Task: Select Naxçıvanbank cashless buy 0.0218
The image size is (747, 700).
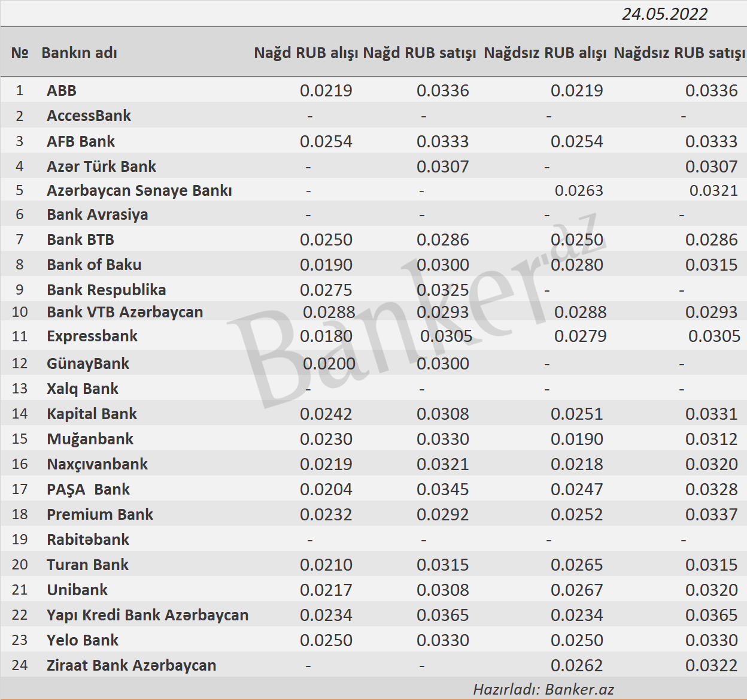Action: point(577,464)
